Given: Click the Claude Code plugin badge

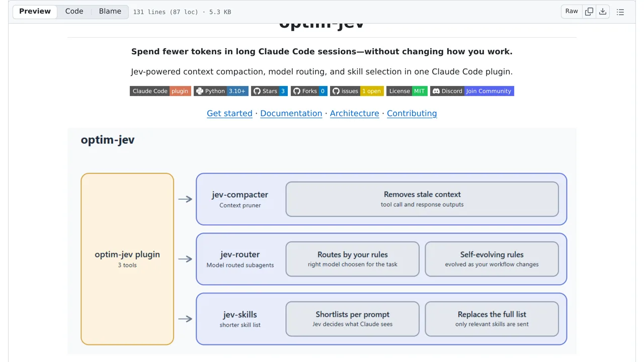Looking at the screenshot, I should (160, 91).
